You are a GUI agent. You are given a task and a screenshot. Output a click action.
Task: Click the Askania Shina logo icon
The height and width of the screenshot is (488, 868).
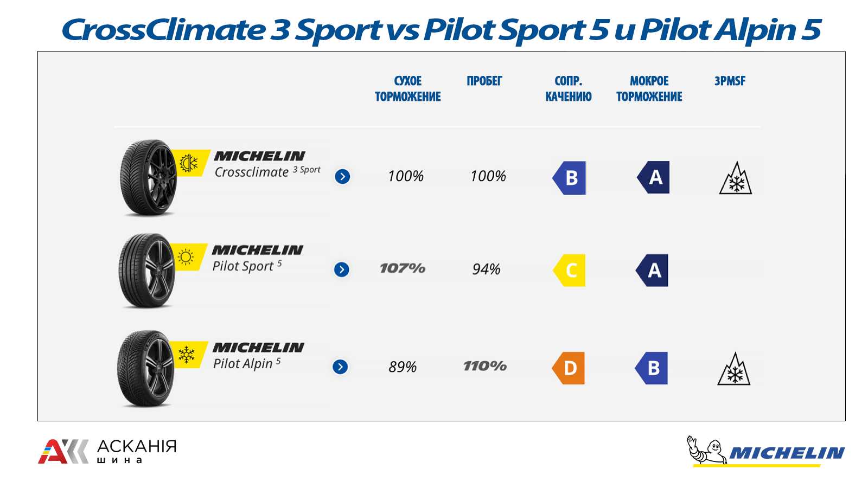[63, 451]
